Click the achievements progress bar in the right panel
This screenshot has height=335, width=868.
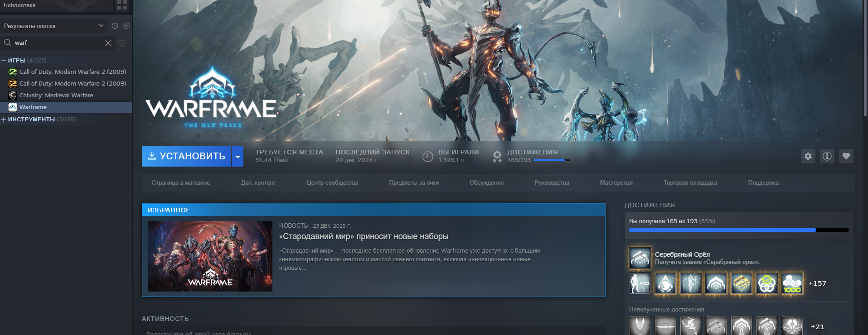[x=739, y=230]
